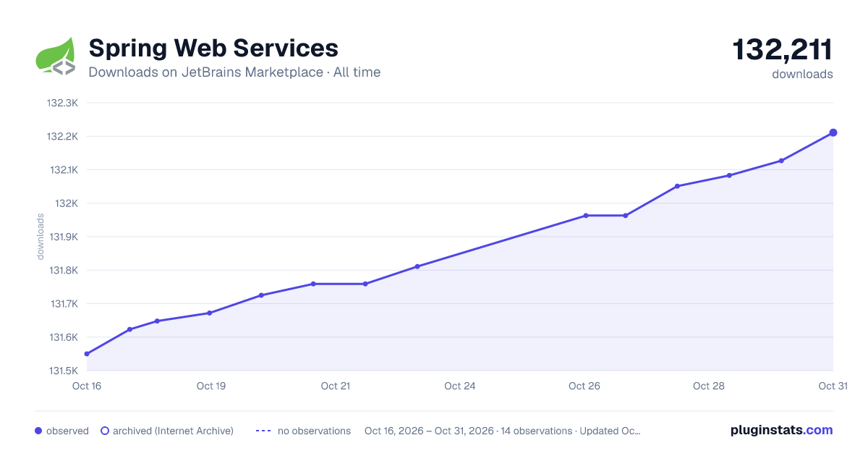Select the first Oct 16 data point
This screenshot has height=456, width=868.
(87, 354)
